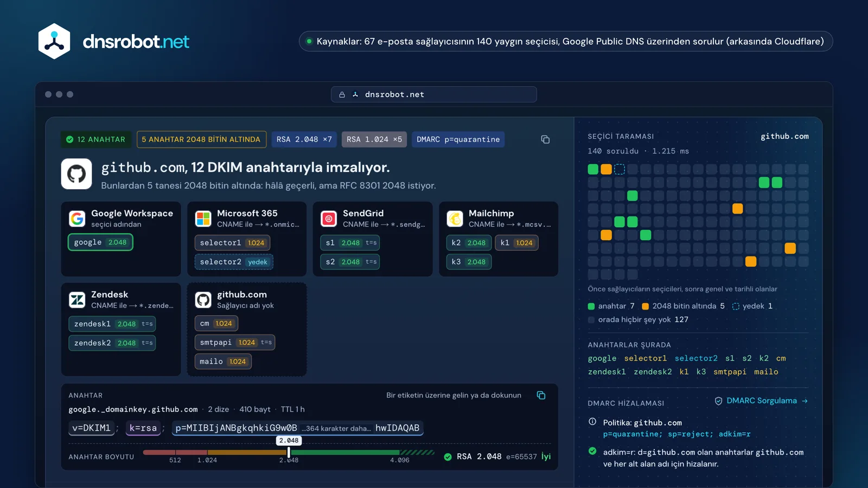Viewport: 868px width, 488px height.
Task: Click the dashed yedek cell in selector grid
Action: 620,169
